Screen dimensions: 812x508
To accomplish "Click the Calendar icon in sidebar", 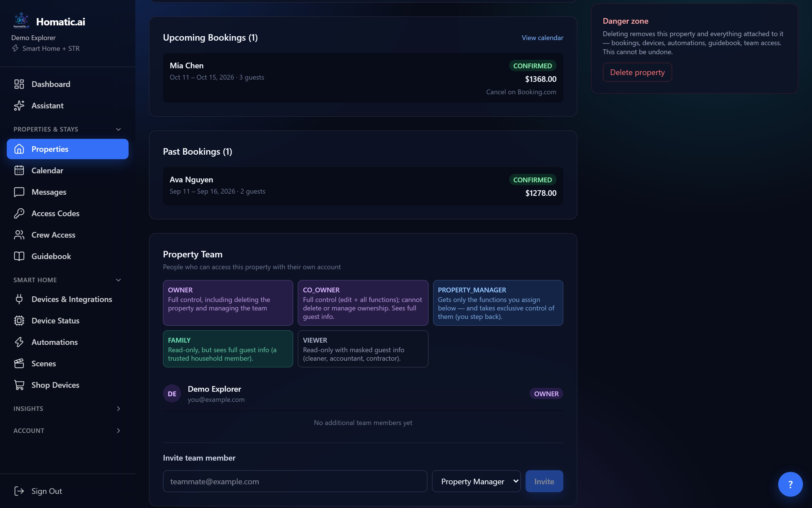I will point(19,170).
